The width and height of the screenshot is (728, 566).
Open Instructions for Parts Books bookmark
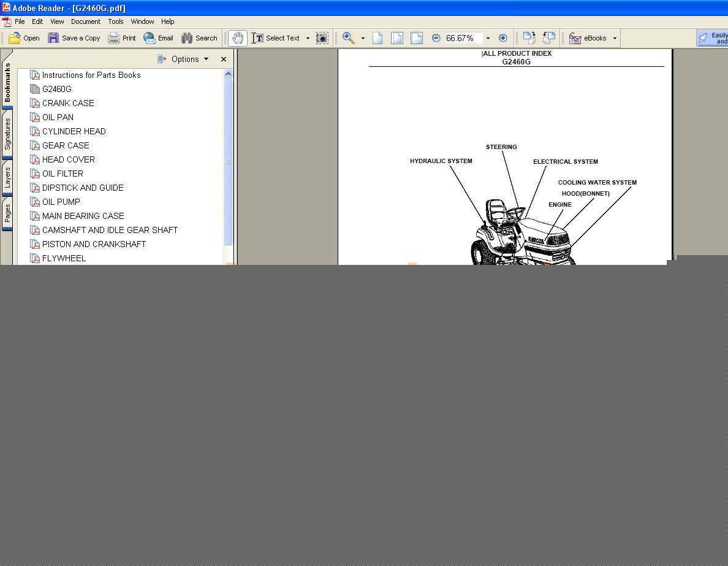point(91,75)
